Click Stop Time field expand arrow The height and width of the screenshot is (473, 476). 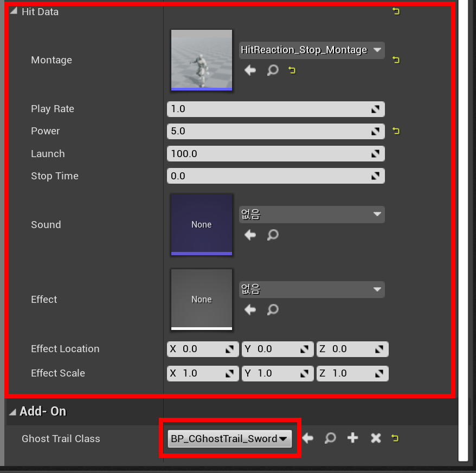[x=376, y=176]
